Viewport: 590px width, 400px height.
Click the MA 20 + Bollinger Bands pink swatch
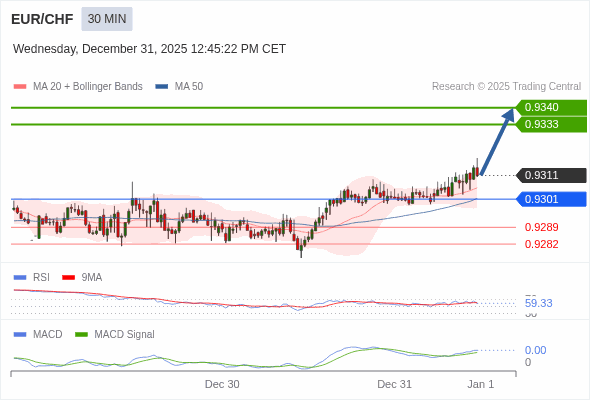click(x=20, y=87)
